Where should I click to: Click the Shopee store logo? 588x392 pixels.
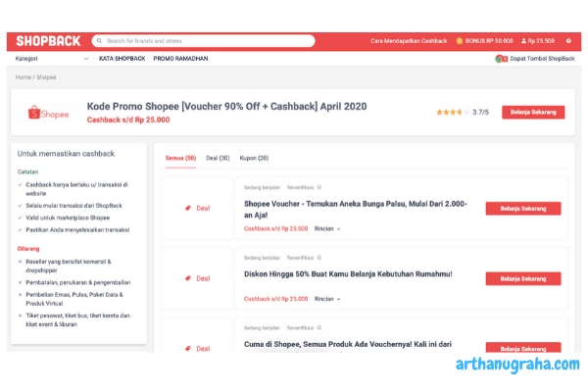(x=49, y=114)
